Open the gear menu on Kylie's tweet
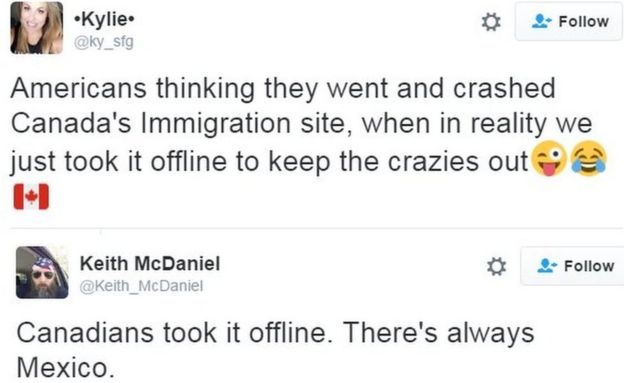The width and height of the screenshot is (624, 383). click(491, 22)
